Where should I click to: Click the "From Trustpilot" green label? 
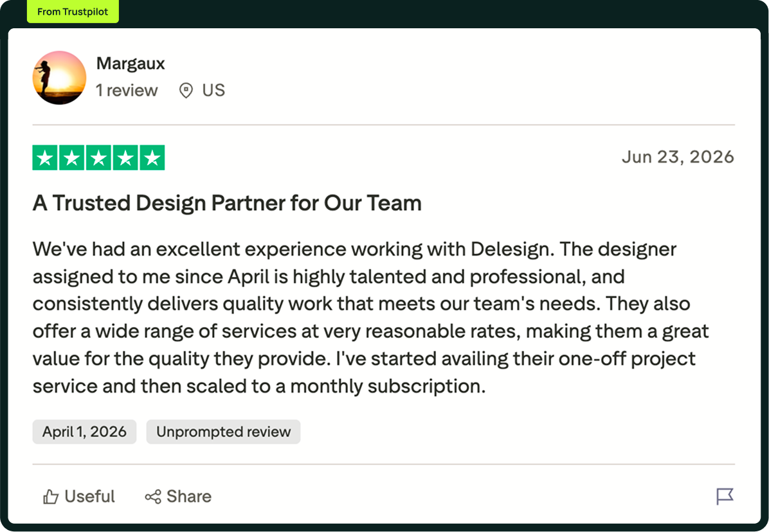[x=73, y=12]
